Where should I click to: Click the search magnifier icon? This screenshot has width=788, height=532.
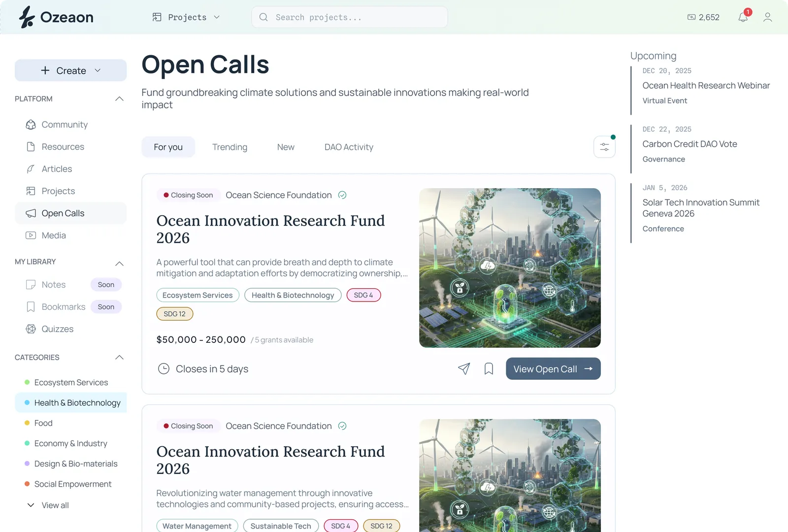click(x=263, y=17)
